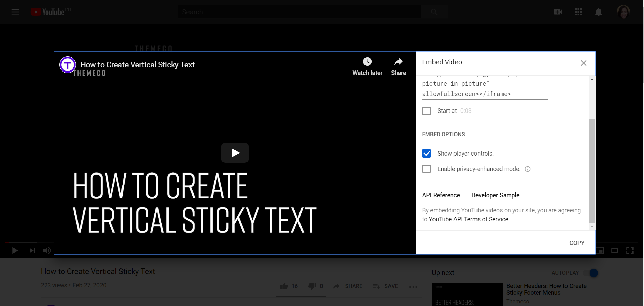Uncheck Show player controls
Viewport: 644px width, 306px height.
tap(427, 154)
